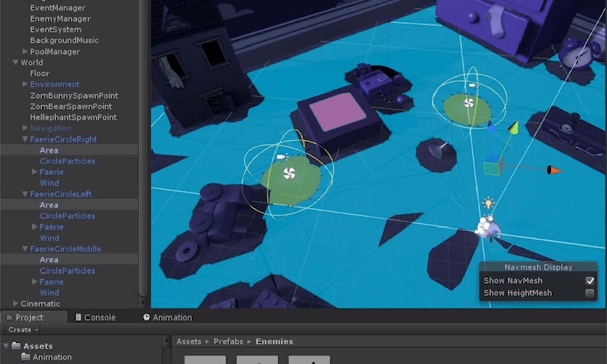Select Area under FaerieCircleMiddle
The image size is (607, 364).
point(49,260)
